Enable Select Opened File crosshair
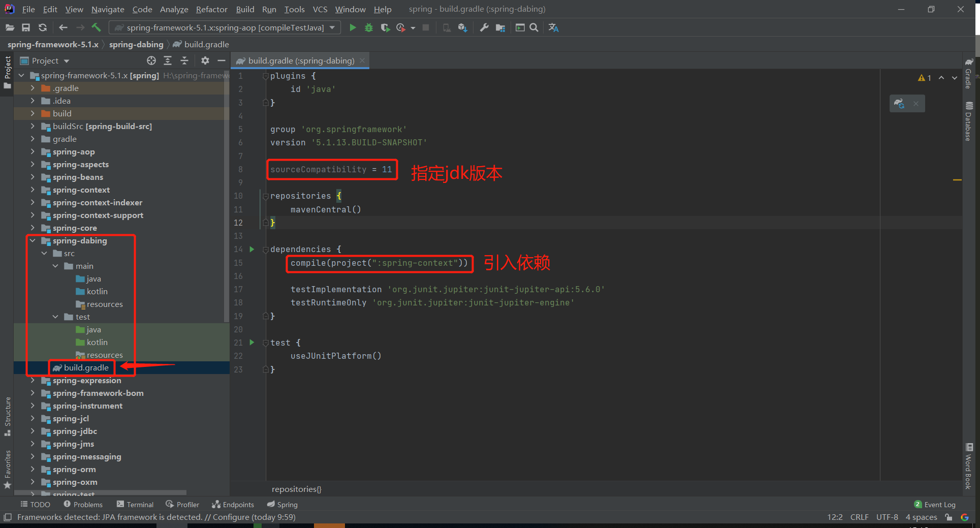This screenshot has width=980, height=528. 151,60
